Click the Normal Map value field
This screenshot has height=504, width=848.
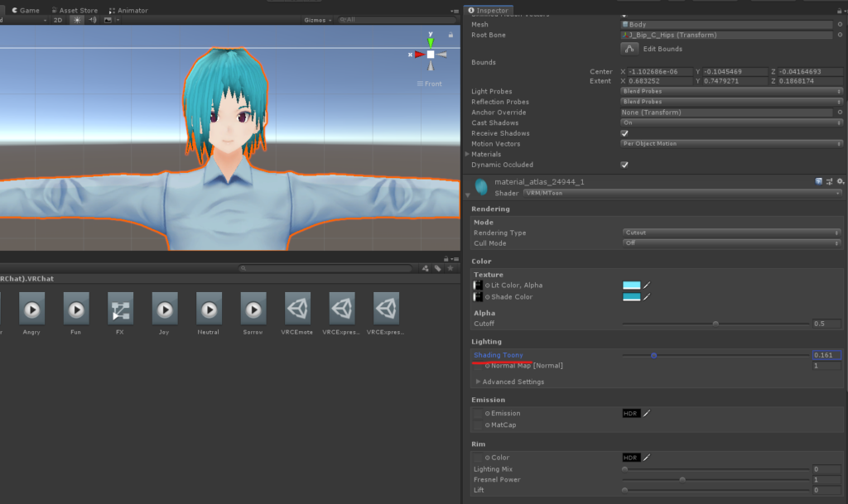point(826,366)
